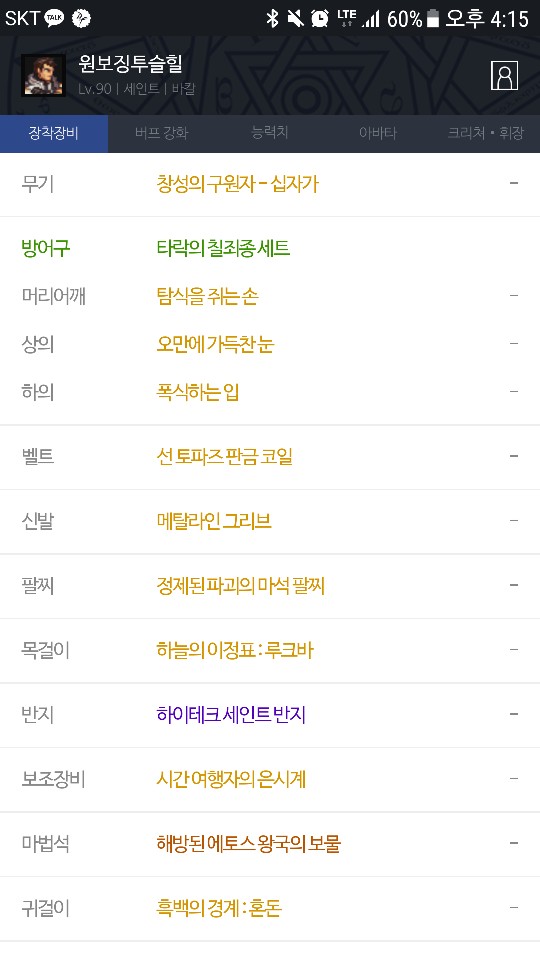Switch to the 능력치 tab
This screenshot has height=960, width=540.
pos(270,133)
